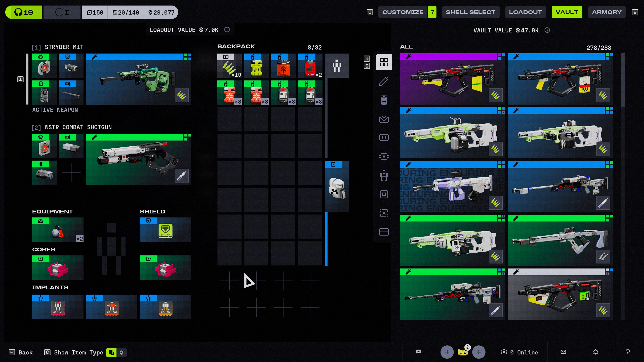
Task: Open the settings gear icon
Action: tap(595, 352)
